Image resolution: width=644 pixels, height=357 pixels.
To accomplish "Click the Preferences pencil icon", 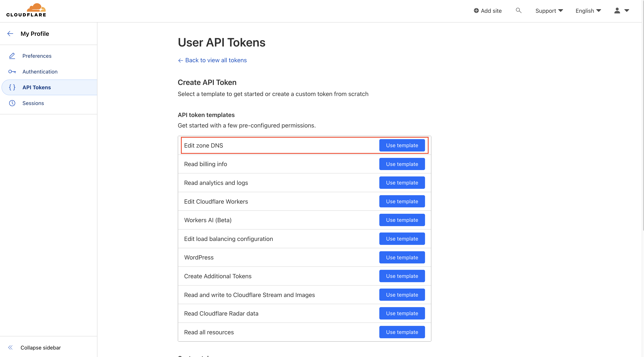I will [x=12, y=56].
